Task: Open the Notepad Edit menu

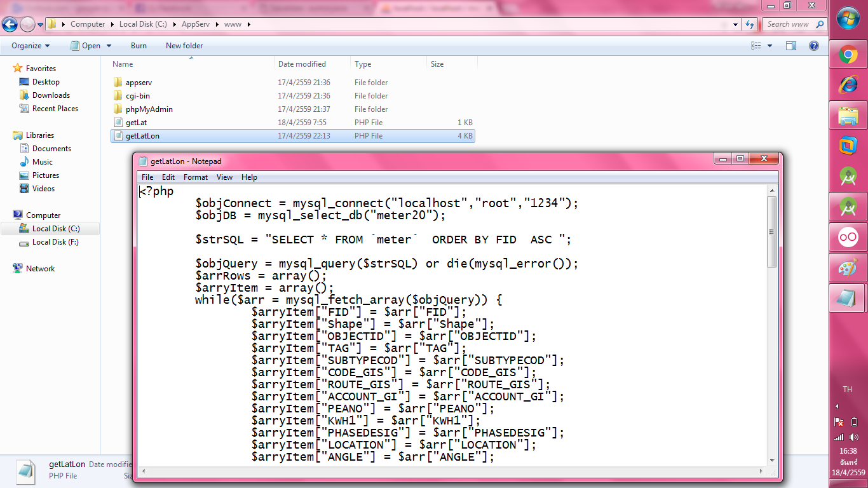Action: coord(168,177)
